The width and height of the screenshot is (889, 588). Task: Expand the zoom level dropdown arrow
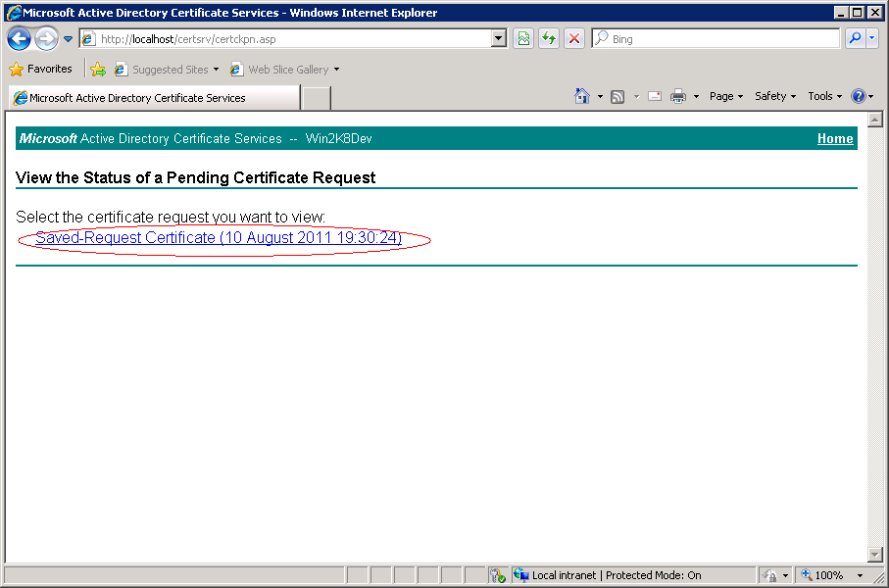click(x=860, y=575)
